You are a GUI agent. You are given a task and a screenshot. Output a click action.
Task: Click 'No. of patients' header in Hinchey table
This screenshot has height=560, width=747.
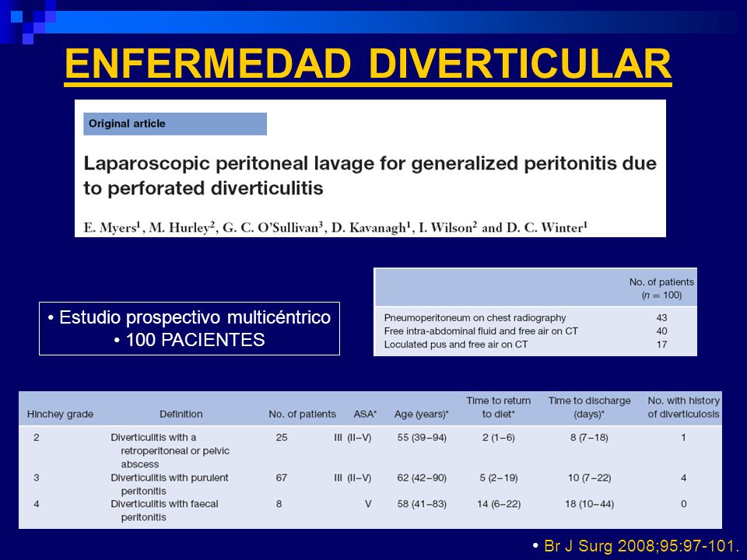pyautogui.click(x=302, y=415)
